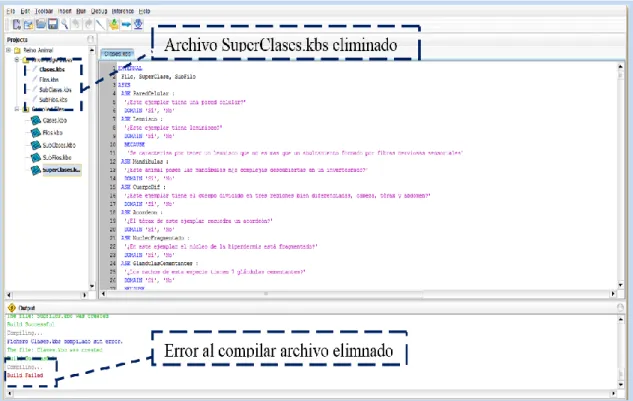Click the redo arrow icon
Viewport: 633px width, 401px height.
(88, 24)
